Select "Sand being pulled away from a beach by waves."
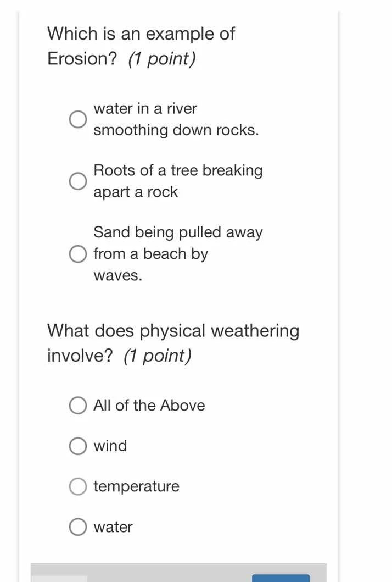Viewport: 392px width, 582px height. pos(78,254)
